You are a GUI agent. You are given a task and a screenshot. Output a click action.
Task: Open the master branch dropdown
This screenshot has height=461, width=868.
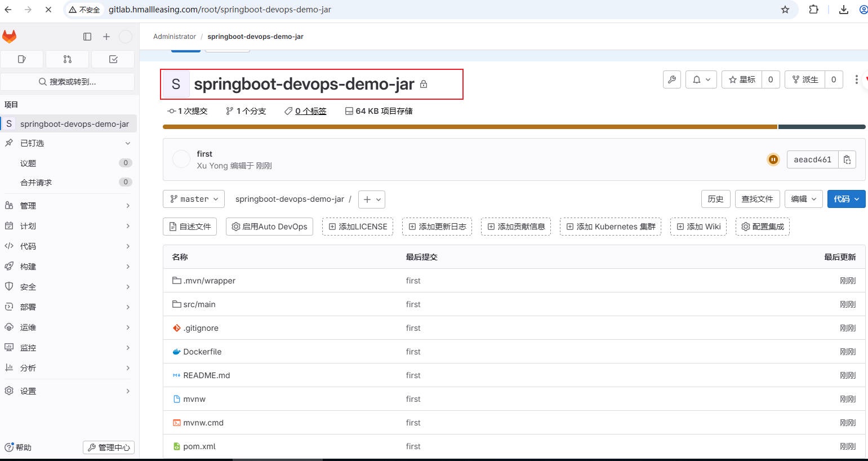tap(194, 199)
